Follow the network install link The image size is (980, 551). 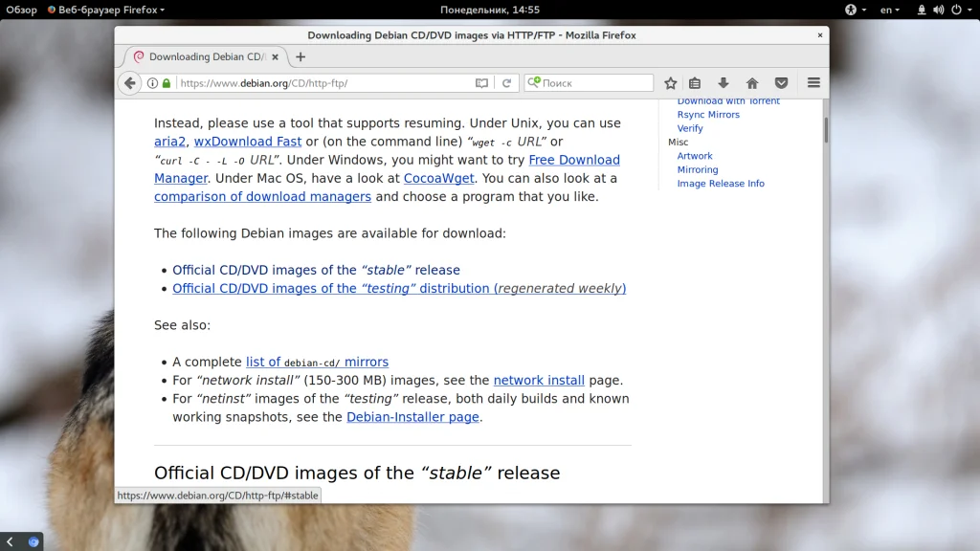coord(539,380)
